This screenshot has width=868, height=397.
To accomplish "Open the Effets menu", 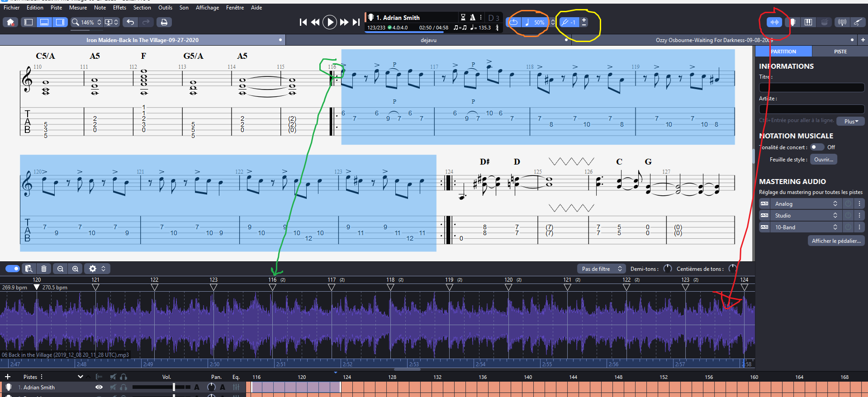I will tap(119, 8).
